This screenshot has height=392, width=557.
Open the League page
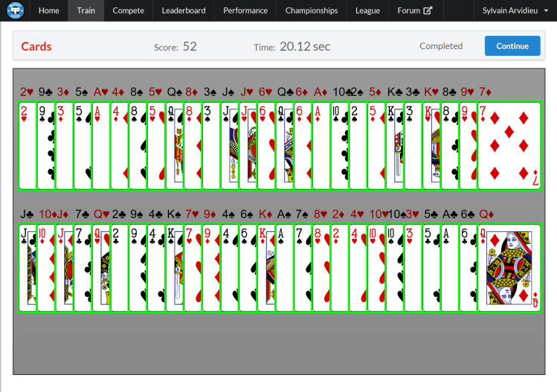(367, 11)
